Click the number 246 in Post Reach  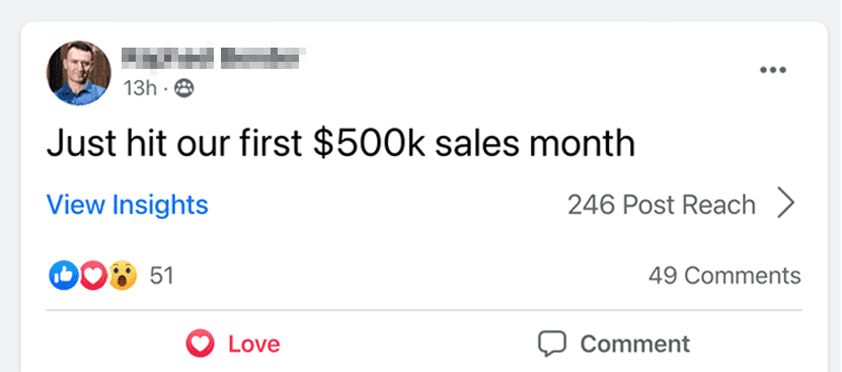point(590,205)
